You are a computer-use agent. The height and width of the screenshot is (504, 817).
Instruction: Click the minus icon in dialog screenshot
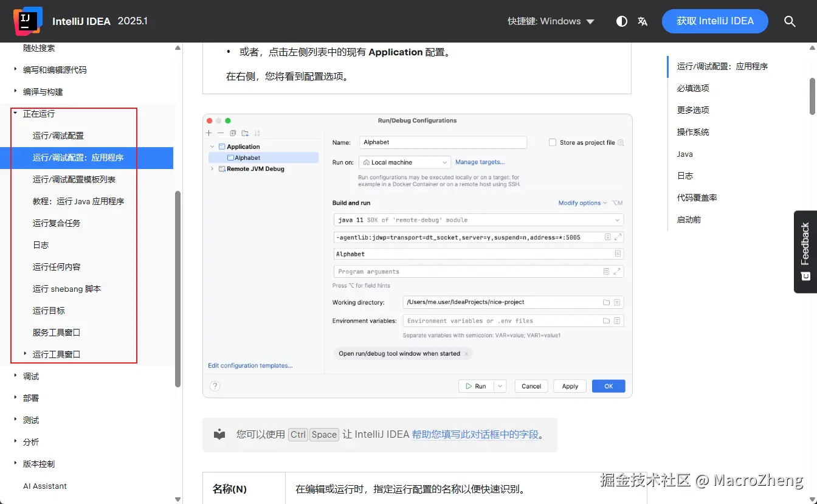221,133
